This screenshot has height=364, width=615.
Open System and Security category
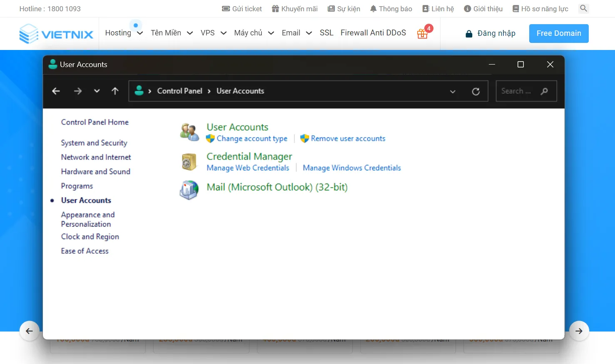[94, 143]
